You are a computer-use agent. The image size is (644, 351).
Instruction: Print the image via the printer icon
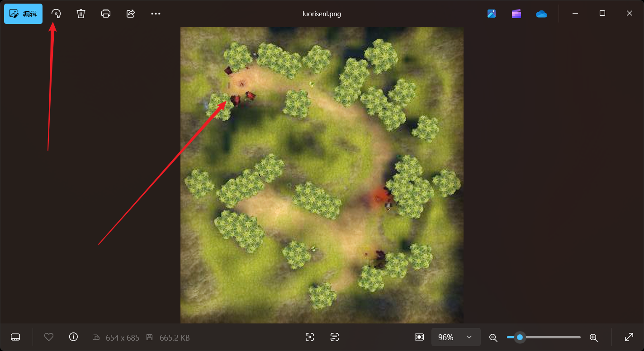(x=106, y=14)
